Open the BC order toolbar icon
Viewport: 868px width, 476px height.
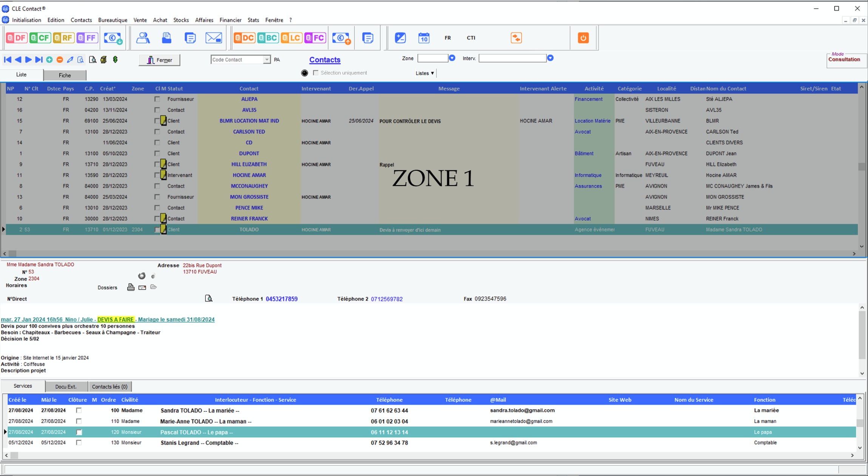(268, 38)
